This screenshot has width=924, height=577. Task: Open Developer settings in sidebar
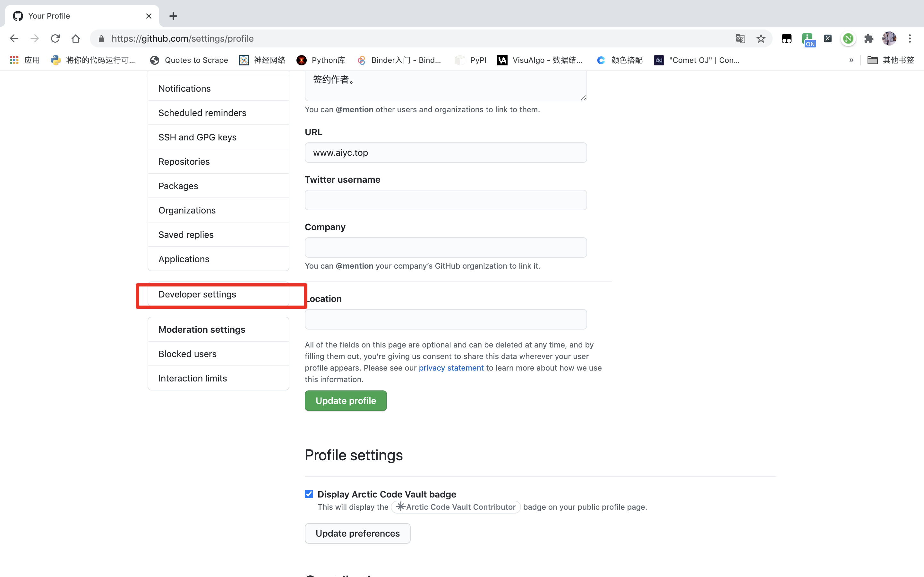tap(197, 294)
